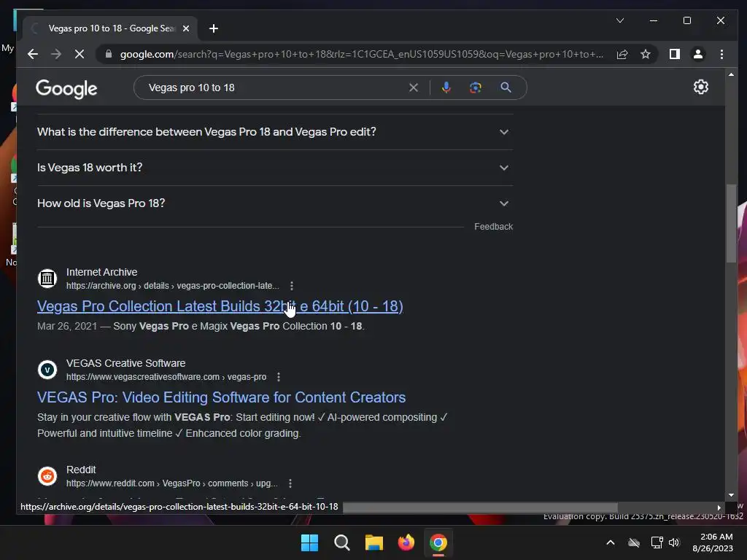Open Vegas Pro Collection Latest Builds result
Viewport: 747px width, 560px height.
pos(220,306)
